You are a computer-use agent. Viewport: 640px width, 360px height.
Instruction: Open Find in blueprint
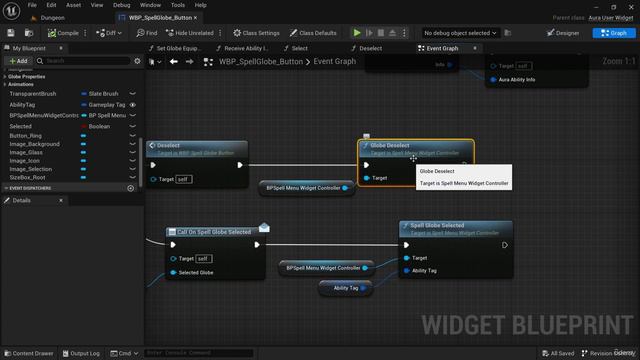point(147,33)
